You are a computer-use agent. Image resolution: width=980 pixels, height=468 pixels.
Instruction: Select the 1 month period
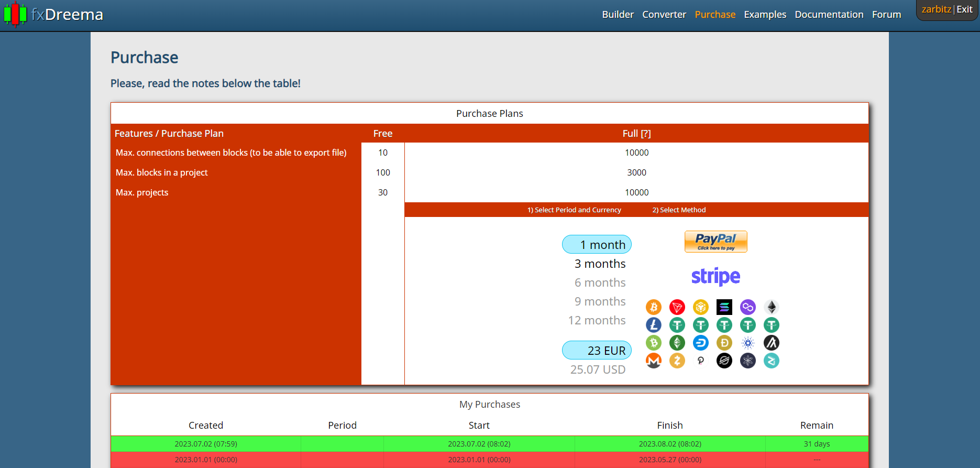[x=597, y=244]
